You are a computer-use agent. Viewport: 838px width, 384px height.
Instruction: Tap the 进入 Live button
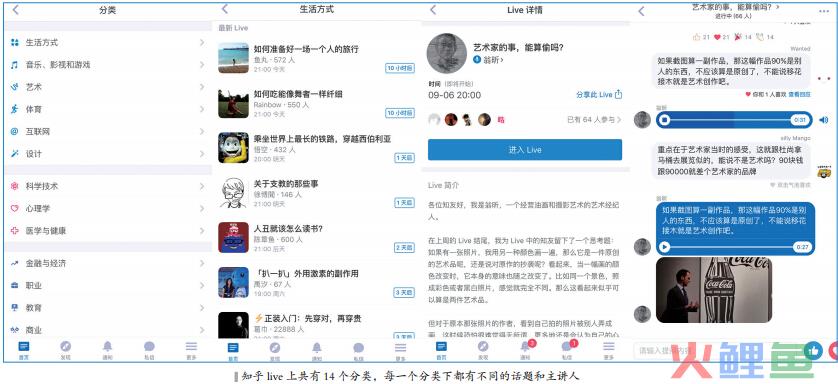[x=525, y=150]
